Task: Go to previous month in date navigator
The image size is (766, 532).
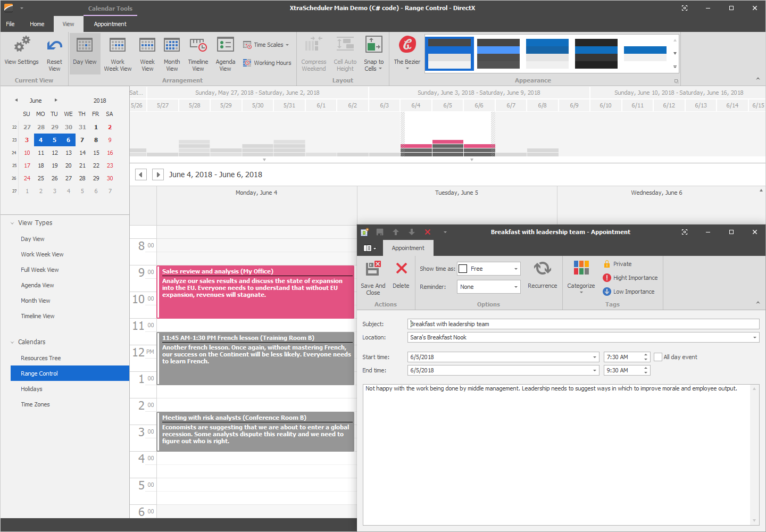Action: click(x=16, y=100)
